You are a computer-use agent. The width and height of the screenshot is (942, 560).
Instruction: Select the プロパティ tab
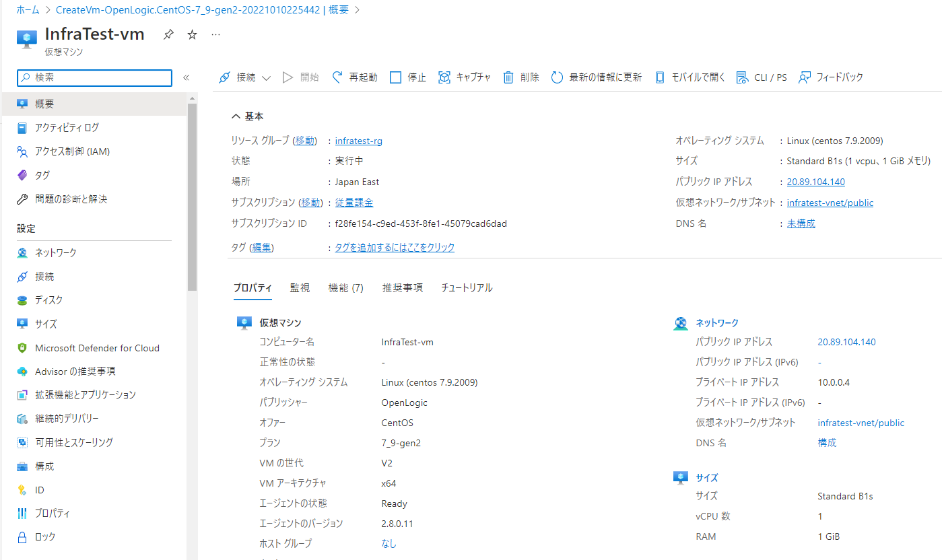click(x=253, y=288)
